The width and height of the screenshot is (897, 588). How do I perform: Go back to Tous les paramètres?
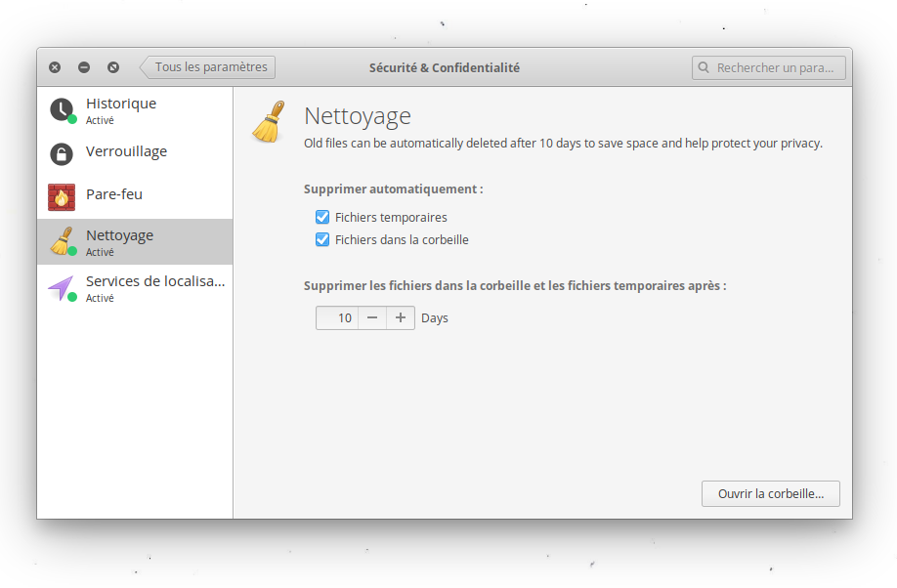(x=209, y=67)
